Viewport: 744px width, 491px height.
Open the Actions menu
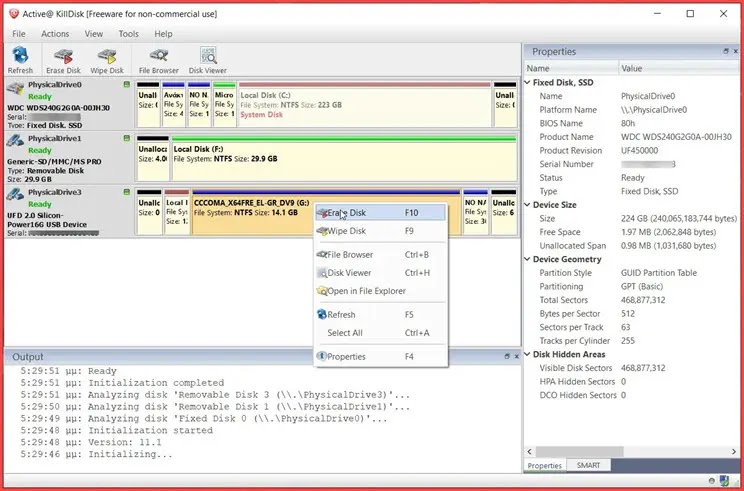(x=55, y=34)
